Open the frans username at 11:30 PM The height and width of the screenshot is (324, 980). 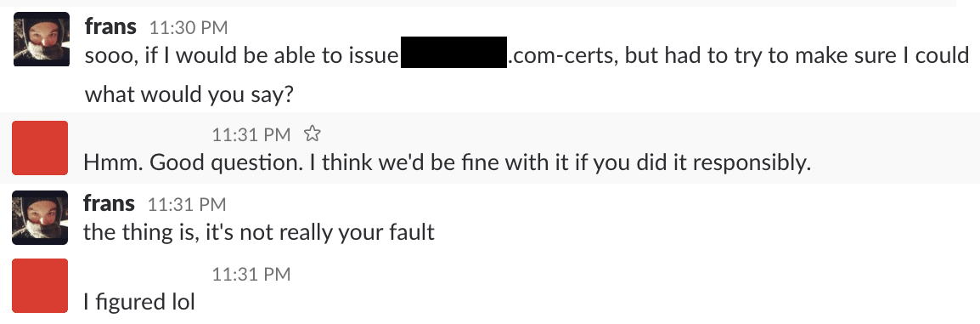point(110,27)
